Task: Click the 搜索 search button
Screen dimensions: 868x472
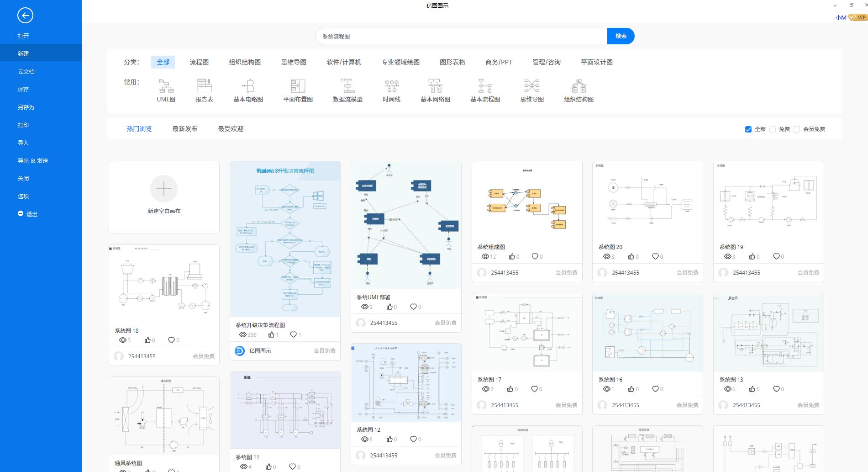Action: 620,36
